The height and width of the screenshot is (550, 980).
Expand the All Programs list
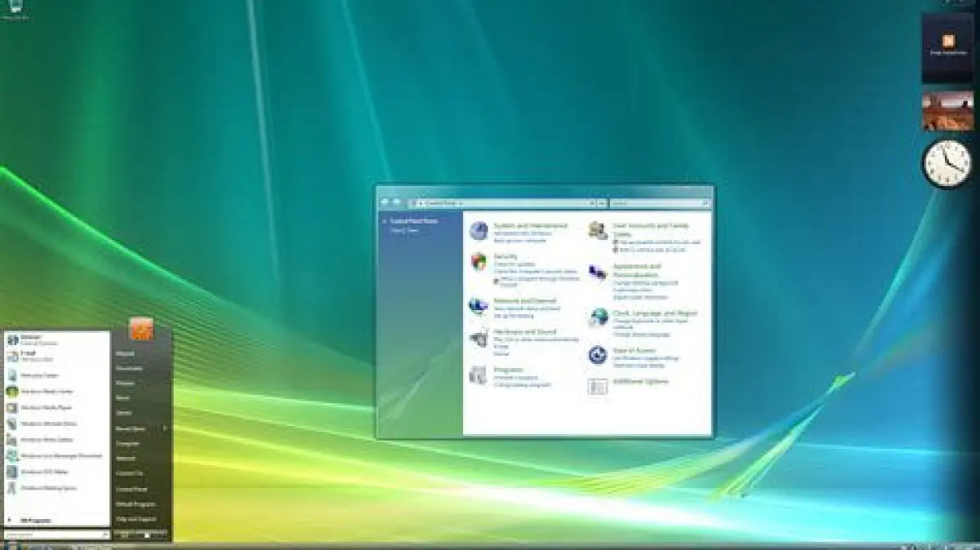(x=33, y=520)
